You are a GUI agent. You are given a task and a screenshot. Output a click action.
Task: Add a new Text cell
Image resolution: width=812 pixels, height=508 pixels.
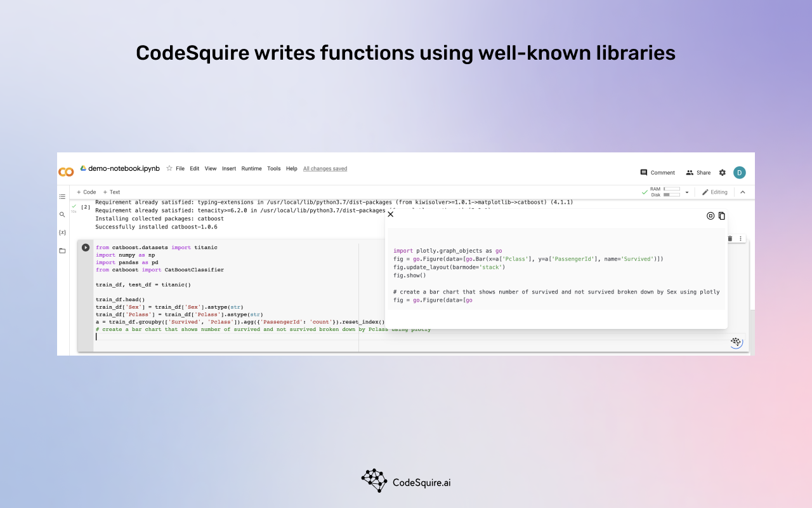click(112, 192)
